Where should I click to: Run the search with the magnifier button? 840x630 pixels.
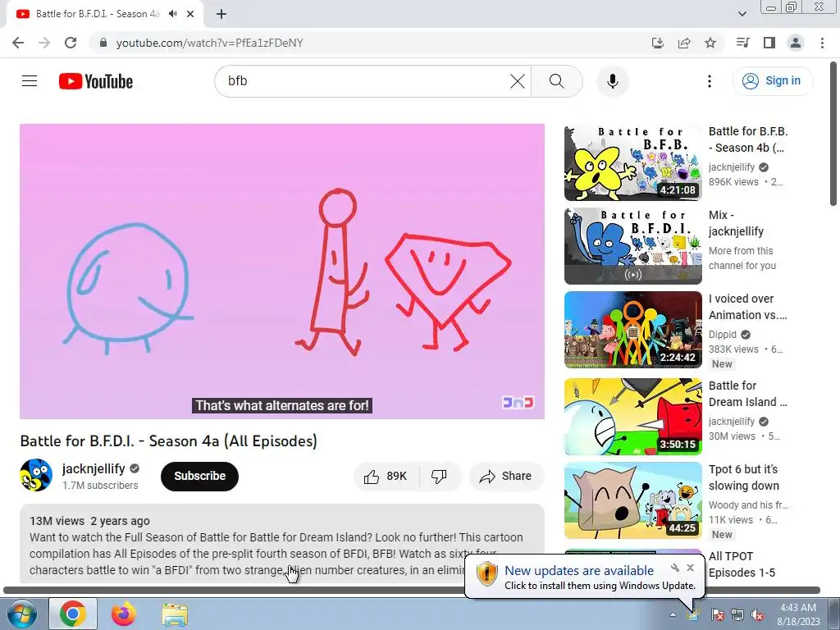tap(557, 81)
